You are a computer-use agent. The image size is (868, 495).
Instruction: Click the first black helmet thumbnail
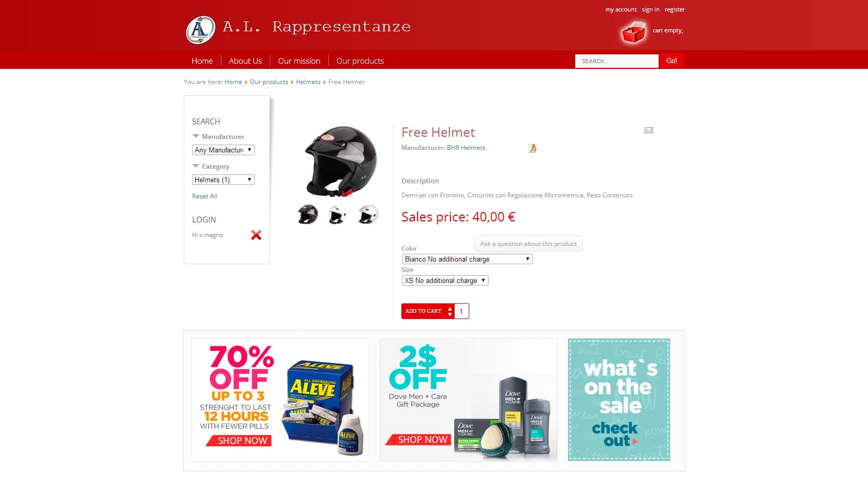click(308, 215)
